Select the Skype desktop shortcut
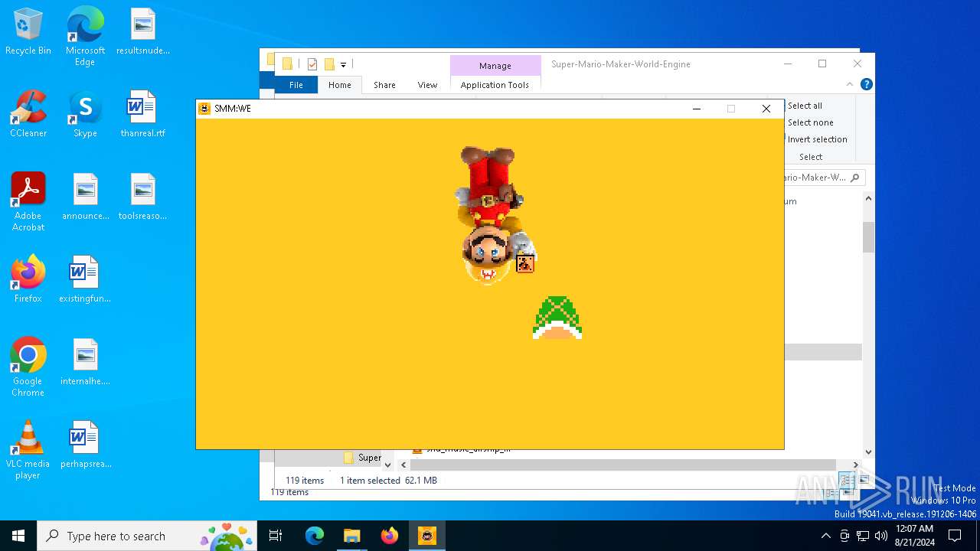The image size is (980, 551). (x=85, y=115)
